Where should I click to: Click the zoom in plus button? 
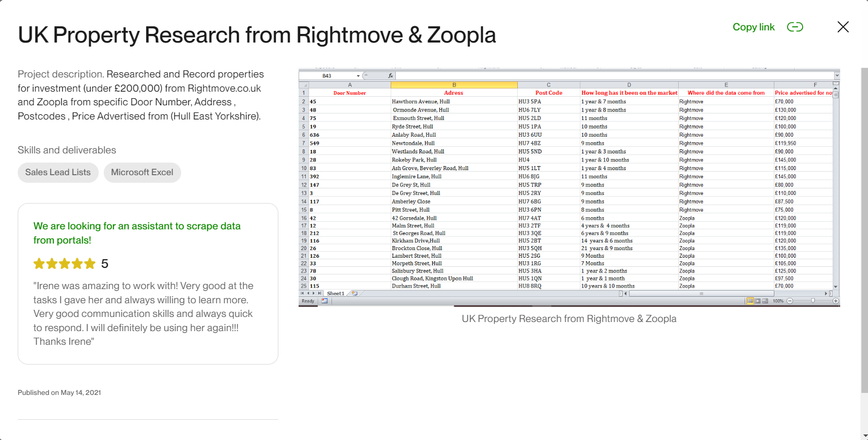click(836, 301)
